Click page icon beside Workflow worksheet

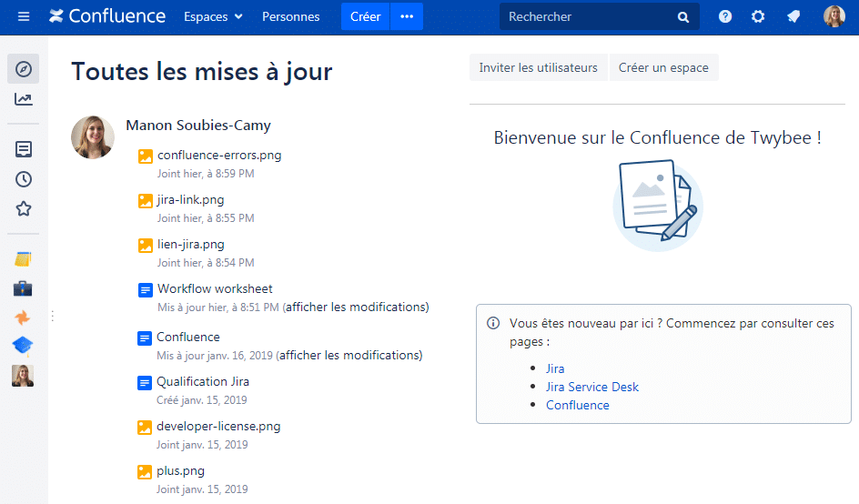146,290
